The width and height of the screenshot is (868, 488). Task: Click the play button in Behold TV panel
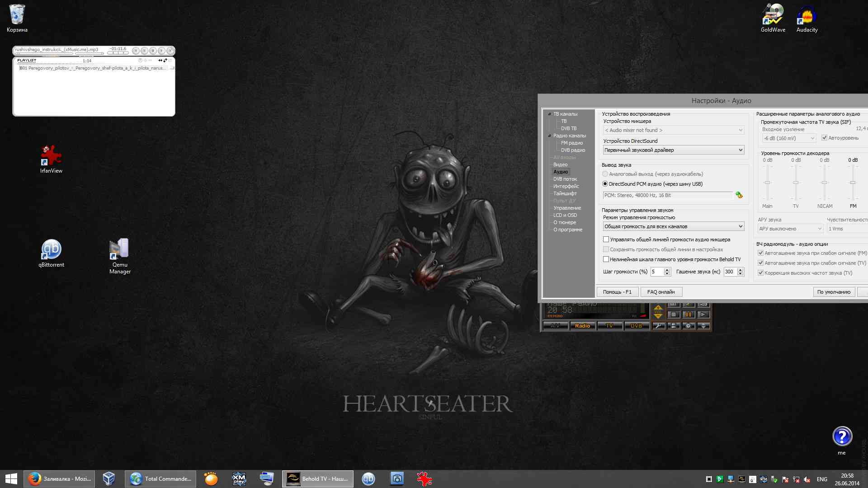point(703,314)
